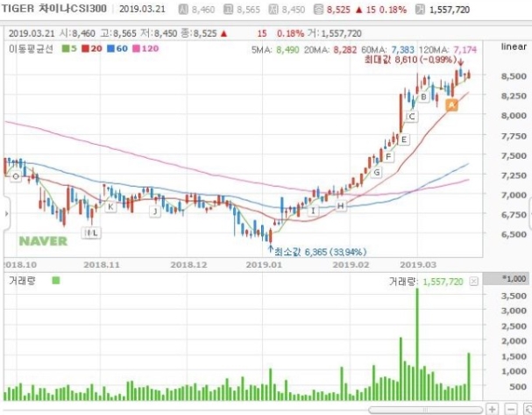Click the TIGER 차이나CSI300 title

coord(54,9)
